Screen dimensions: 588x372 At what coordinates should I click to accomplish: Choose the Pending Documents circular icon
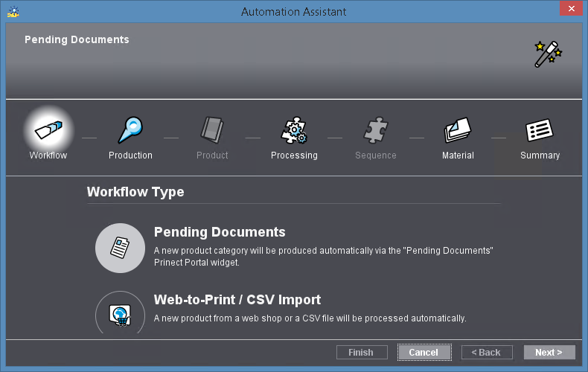[x=120, y=248]
